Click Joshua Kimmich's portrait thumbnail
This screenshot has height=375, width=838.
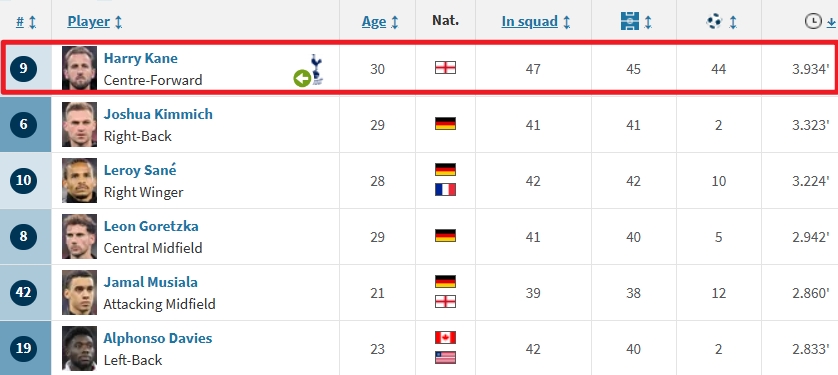pos(80,124)
